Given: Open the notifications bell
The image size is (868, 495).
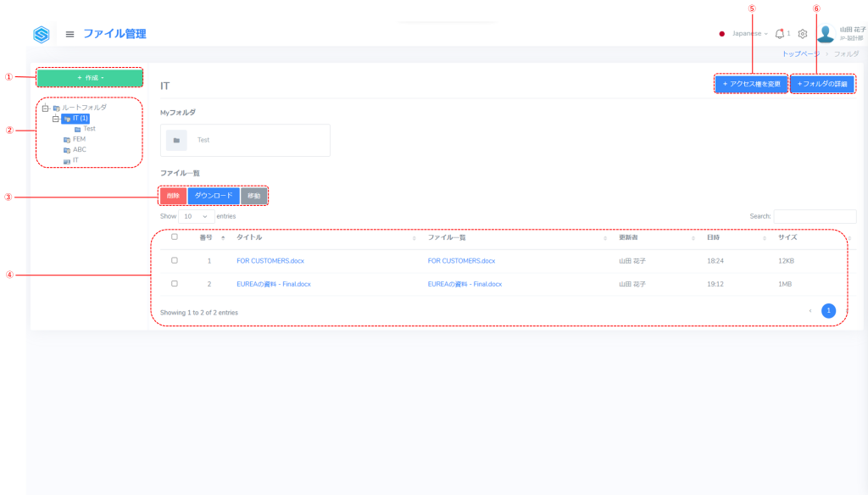Looking at the screenshot, I should coord(779,34).
